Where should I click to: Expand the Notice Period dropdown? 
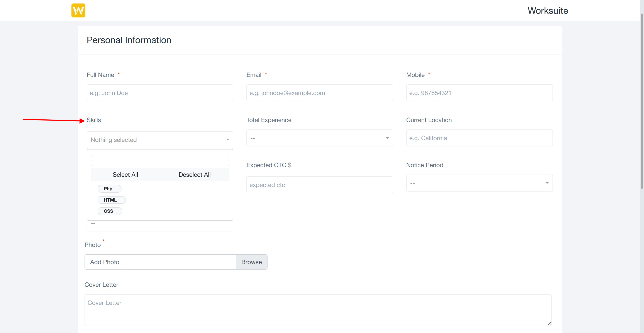tap(547, 183)
